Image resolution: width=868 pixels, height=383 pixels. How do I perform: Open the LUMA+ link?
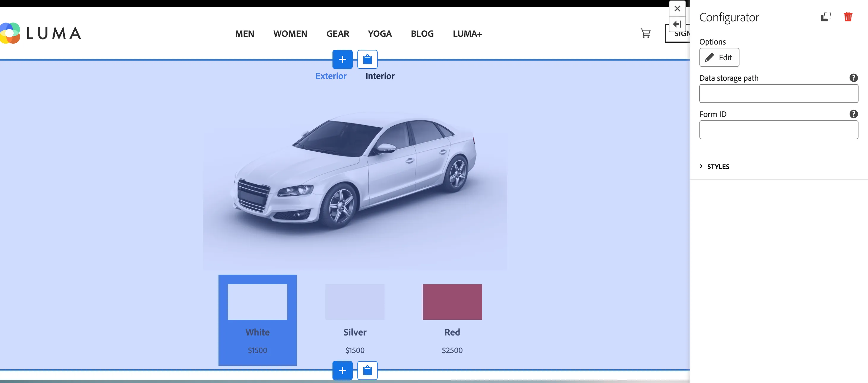coord(467,34)
